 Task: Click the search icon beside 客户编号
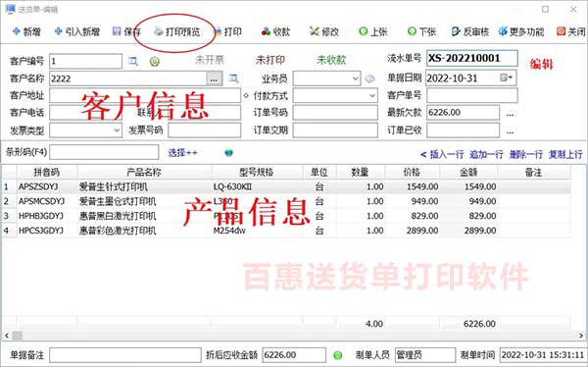[132, 61]
